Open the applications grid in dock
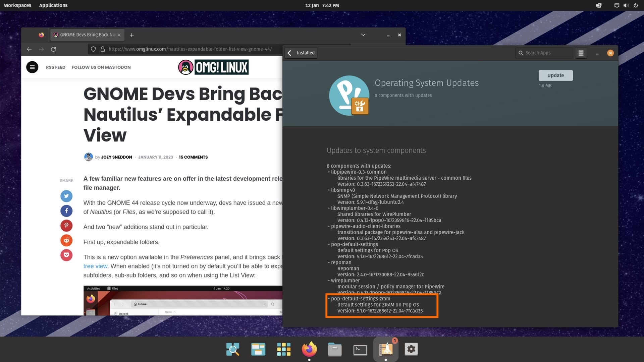 284,349
